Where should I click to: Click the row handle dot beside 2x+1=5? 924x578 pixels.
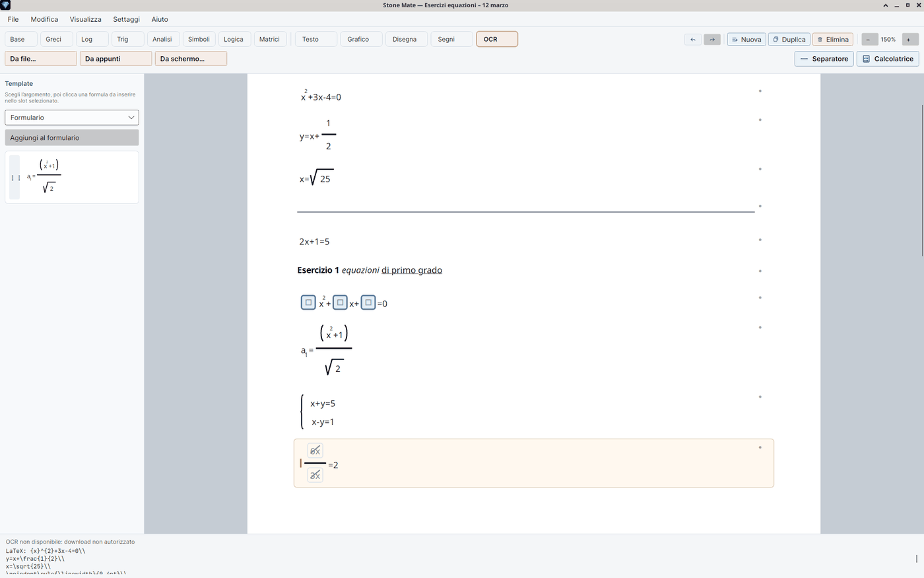(760, 240)
